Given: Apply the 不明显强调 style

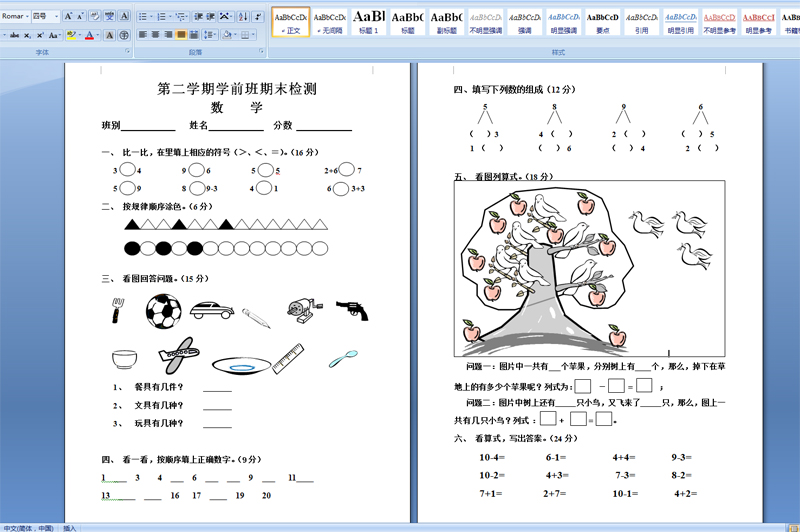Looking at the screenshot, I should tap(486, 22).
